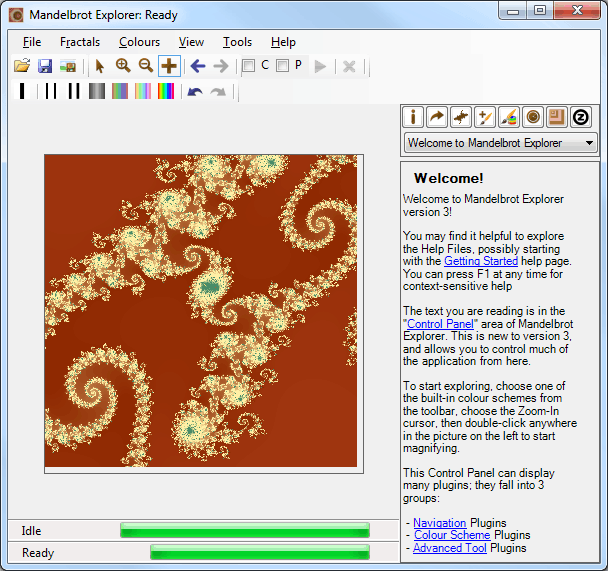Open the Help menu
This screenshot has width=608, height=571.
click(x=283, y=42)
